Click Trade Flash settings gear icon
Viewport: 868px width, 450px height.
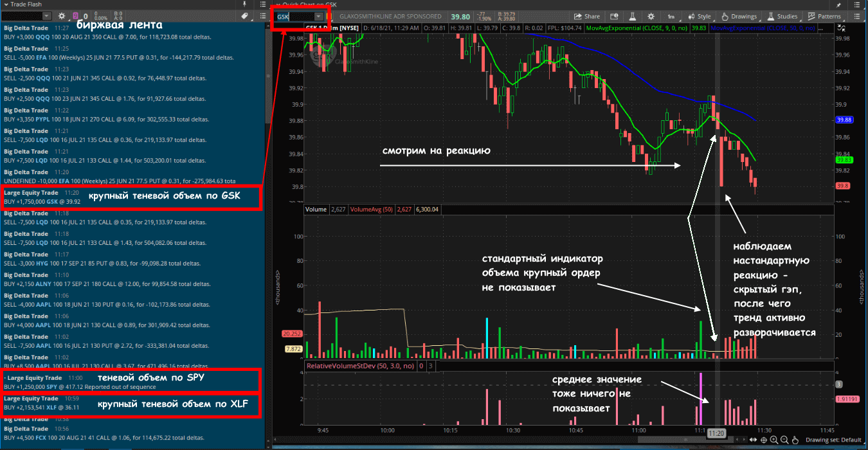(62, 16)
